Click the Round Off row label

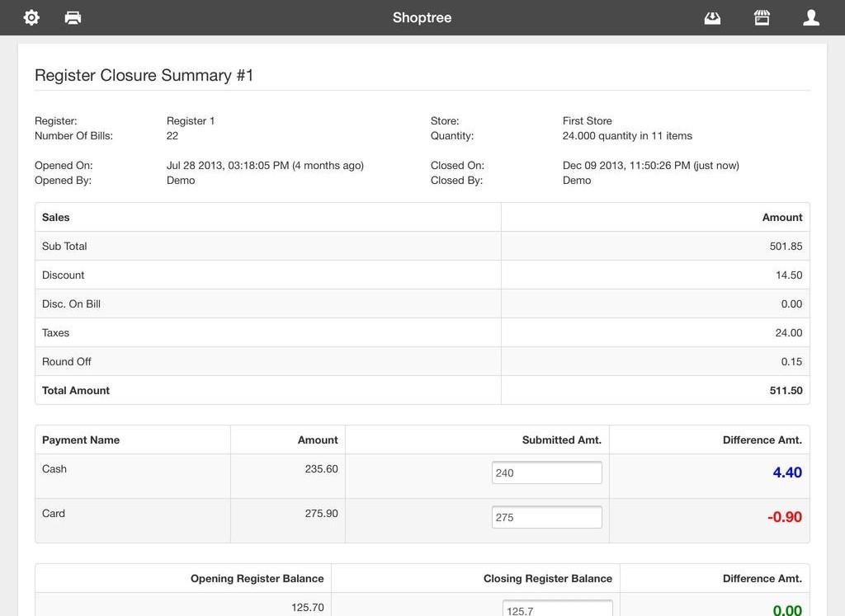pyautogui.click(x=67, y=361)
